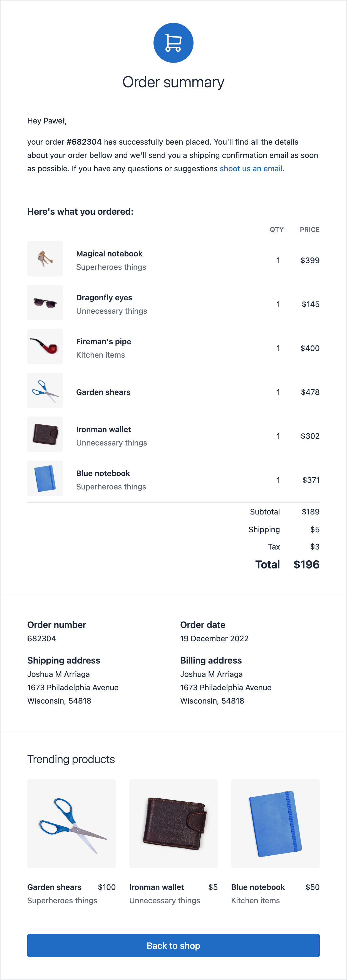Click the trending Garden shears title
The image size is (347, 980).
tap(54, 887)
